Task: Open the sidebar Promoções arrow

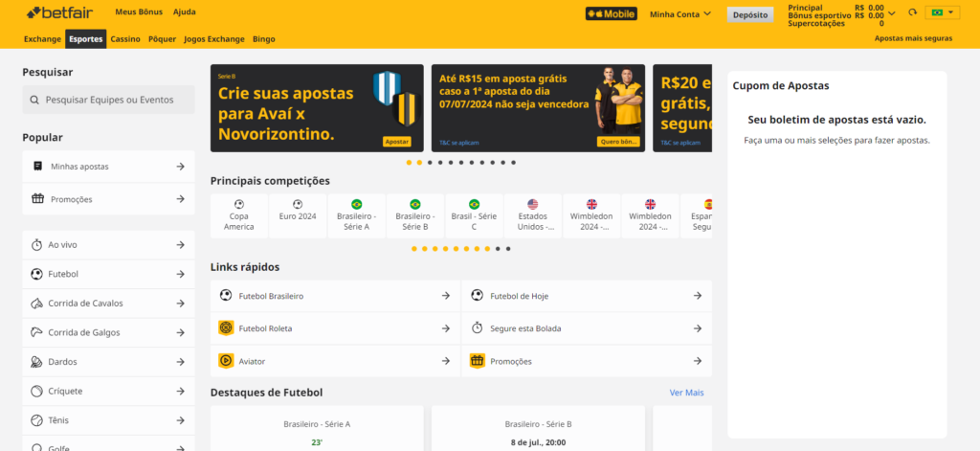Action: tap(181, 199)
